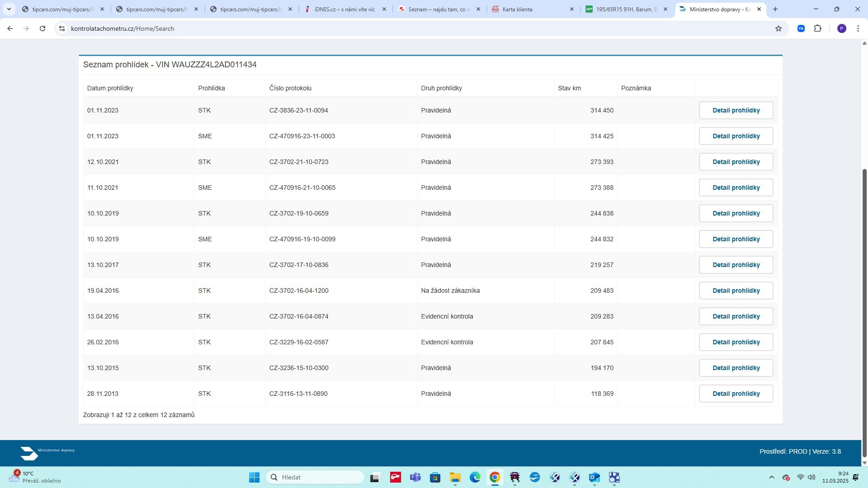The height and width of the screenshot is (488, 868).
Task: Show hidden system tray icons
Action: 772,478
